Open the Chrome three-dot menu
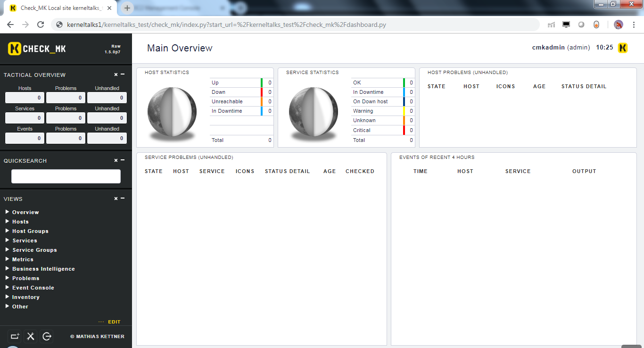This screenshot has height=348, width=644. (634, 25)
